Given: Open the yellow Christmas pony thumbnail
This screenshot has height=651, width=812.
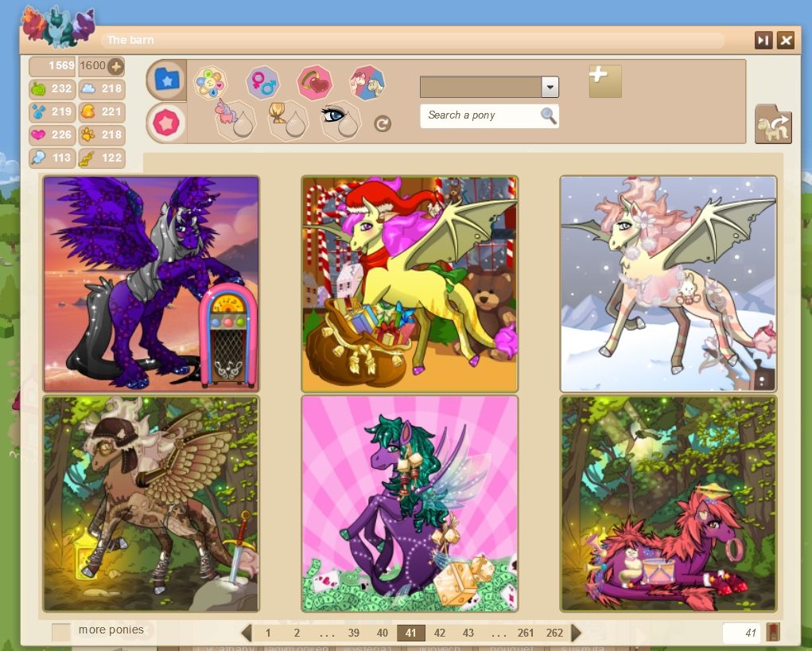Looking at the screenshot, I should coord(410,284).
